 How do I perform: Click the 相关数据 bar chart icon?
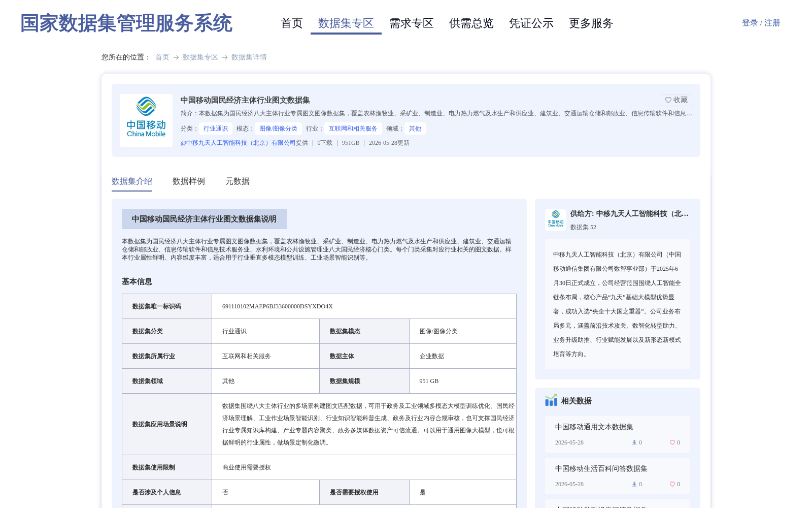point(551,400)
